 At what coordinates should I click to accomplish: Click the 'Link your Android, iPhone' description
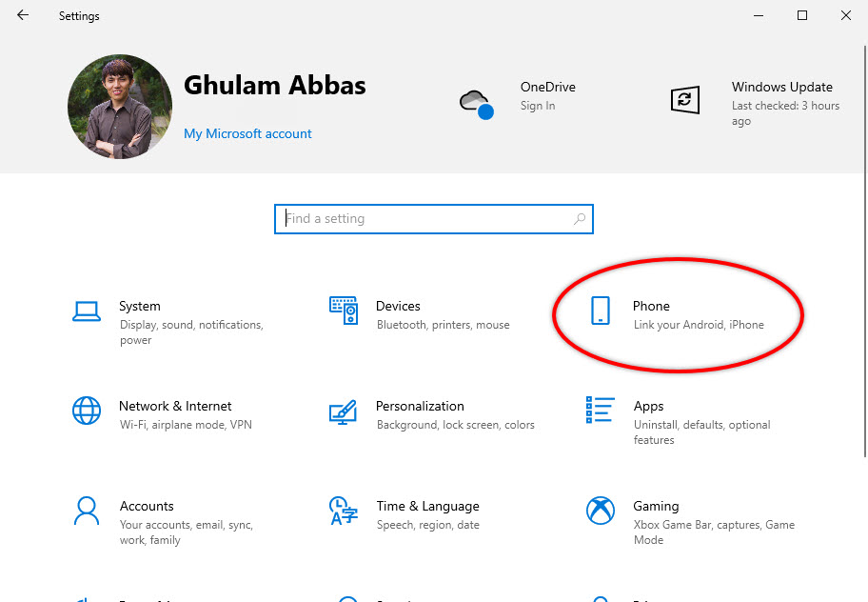coord(699,325)
